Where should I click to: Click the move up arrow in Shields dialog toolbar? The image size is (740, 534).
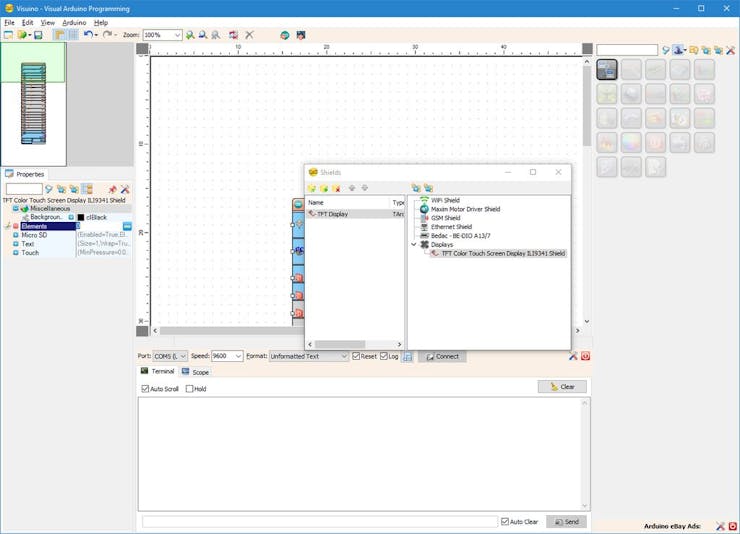pyautogui.click(x=352, y=188)
